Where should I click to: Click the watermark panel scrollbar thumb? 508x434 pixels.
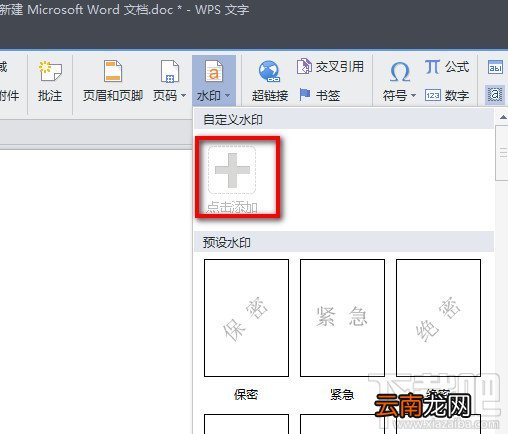[x=503, y=153]
